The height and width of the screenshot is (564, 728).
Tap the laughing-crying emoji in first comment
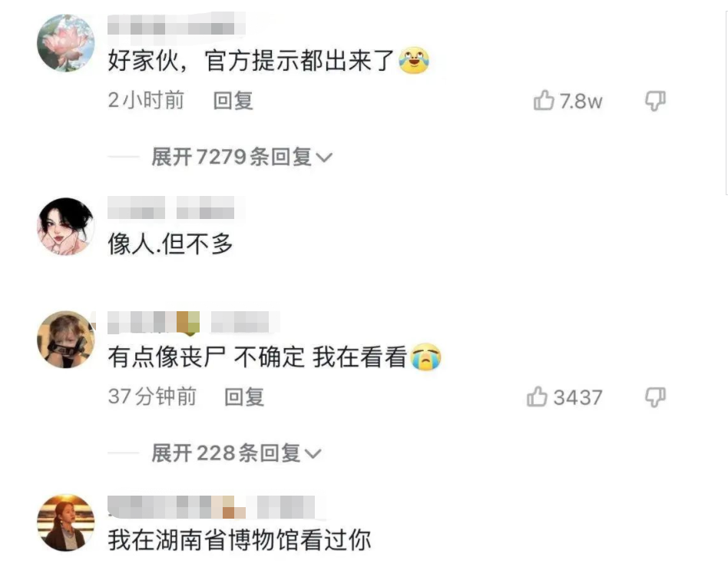click(414, 61)
